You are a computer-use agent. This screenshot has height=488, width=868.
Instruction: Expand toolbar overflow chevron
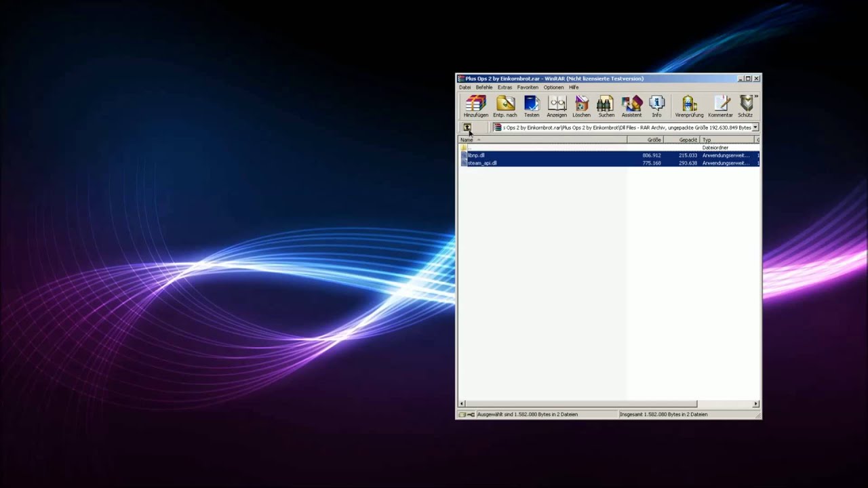(756, 97)
